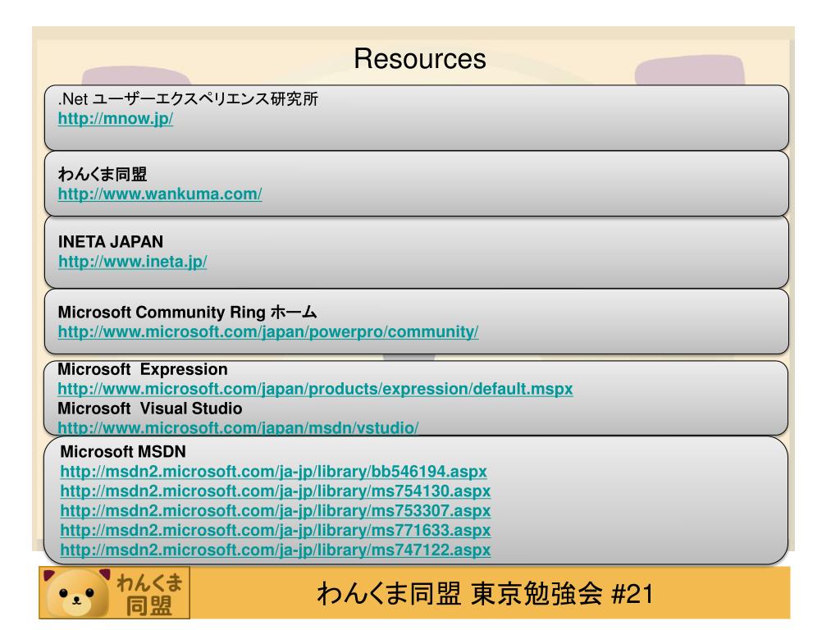Click the Wankuma bear logo
Image resolution: width=840 pixels, height=630 pixels.
114,593
